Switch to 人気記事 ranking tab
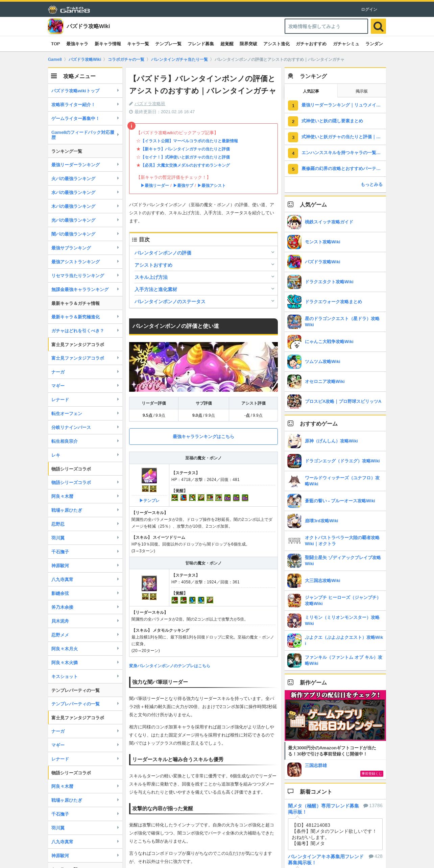The width and height of the screenshot is (434, 868). (x=311, y=91)
